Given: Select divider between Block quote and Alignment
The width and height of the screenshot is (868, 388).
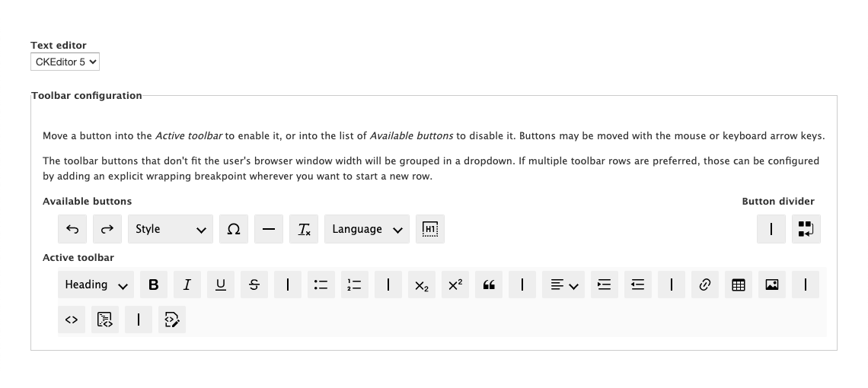Looking at the screenshot, I should coord(522,285).
